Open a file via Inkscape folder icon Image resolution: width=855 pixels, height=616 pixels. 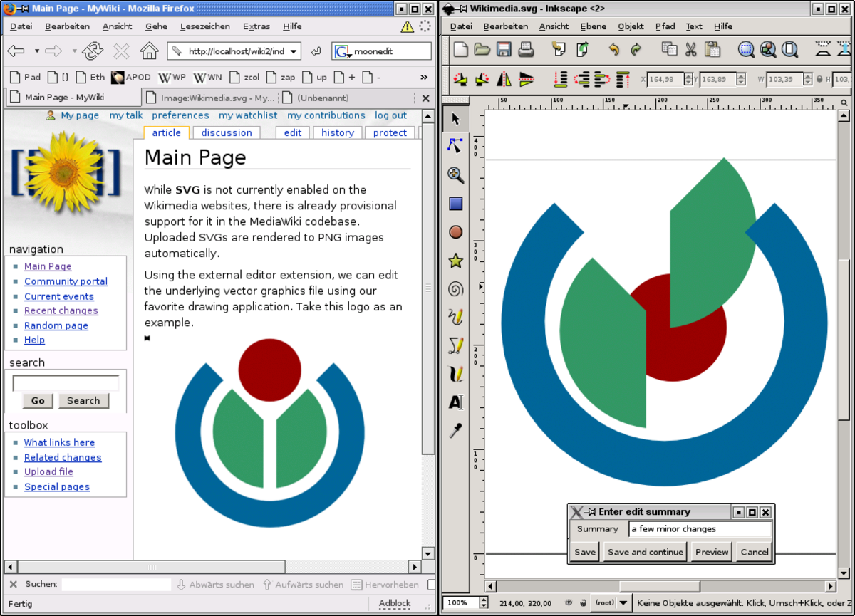[x=482, y=49]
